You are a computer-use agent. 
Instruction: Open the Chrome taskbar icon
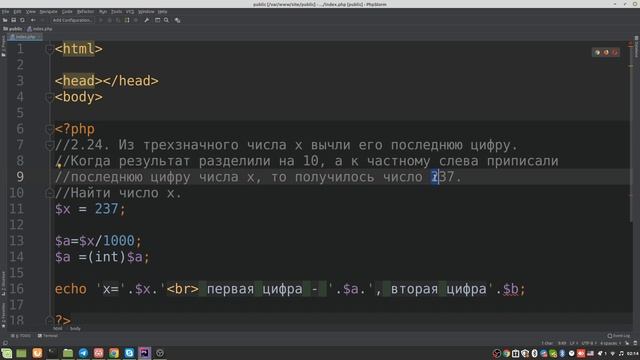click(114, 353)
